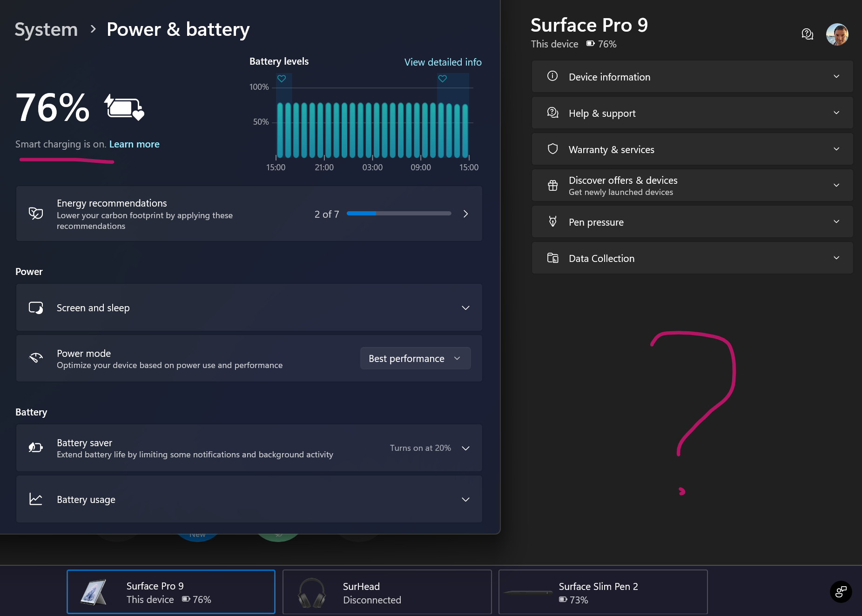The width and height of the screenshot is (862, 616).
Task: Click the Discover offers gift icon
Action: [552, 185]
